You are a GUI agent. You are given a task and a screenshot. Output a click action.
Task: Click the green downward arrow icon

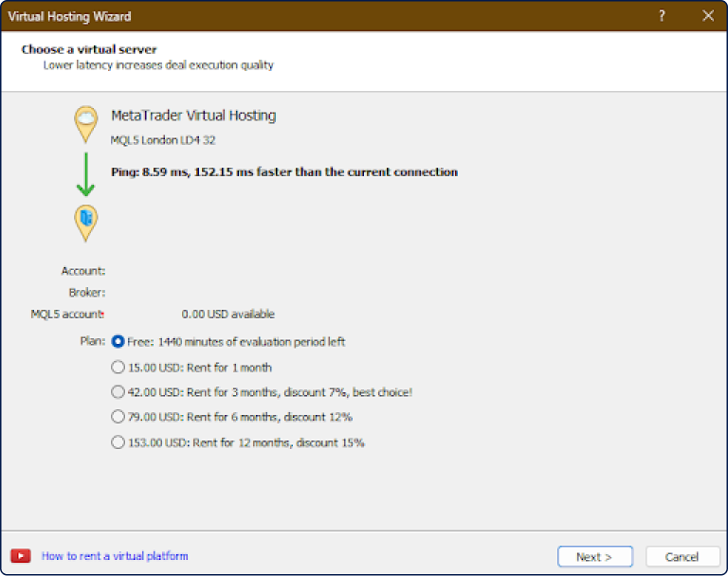point(86,174)
